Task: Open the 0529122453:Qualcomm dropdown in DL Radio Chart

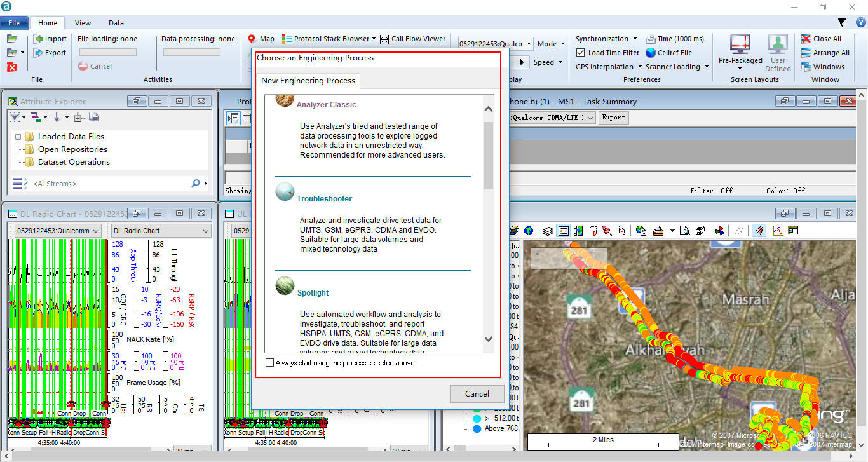Action: pyautogui.click(x=58, y=231)
